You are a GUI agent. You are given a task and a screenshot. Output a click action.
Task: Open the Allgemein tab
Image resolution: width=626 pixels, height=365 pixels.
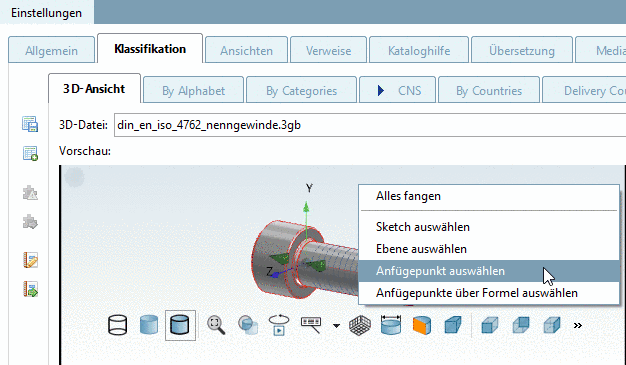pos(52,50)
